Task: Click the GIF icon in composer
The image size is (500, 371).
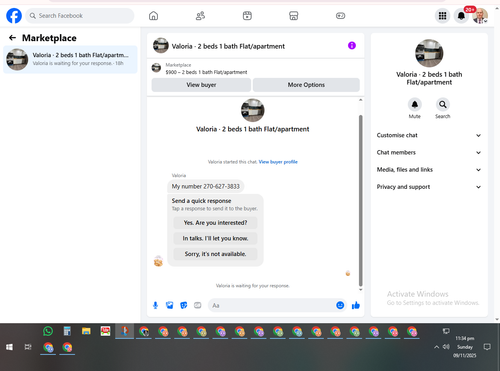Action: (198, 305)
